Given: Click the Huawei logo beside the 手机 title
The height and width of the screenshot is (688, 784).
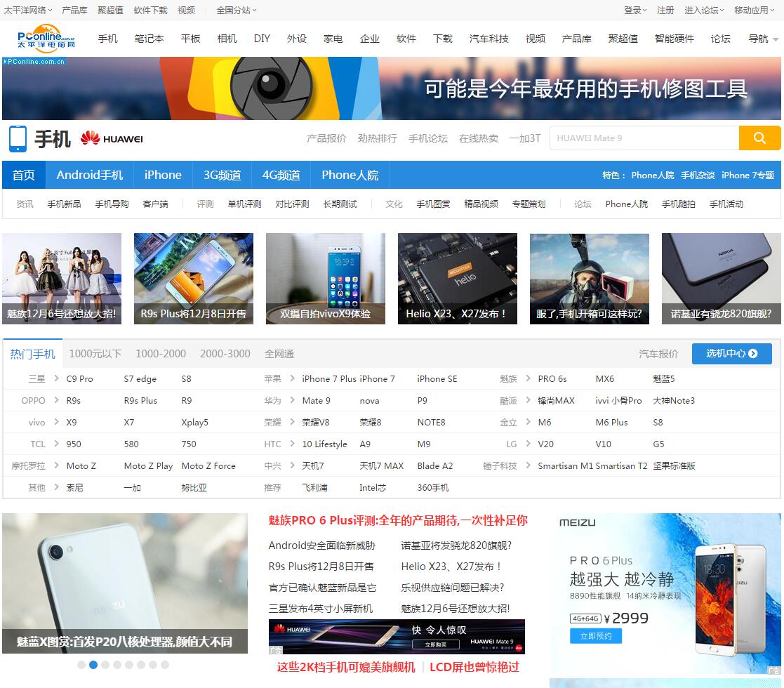Looking at the screenshot, I should click(112, 138).
